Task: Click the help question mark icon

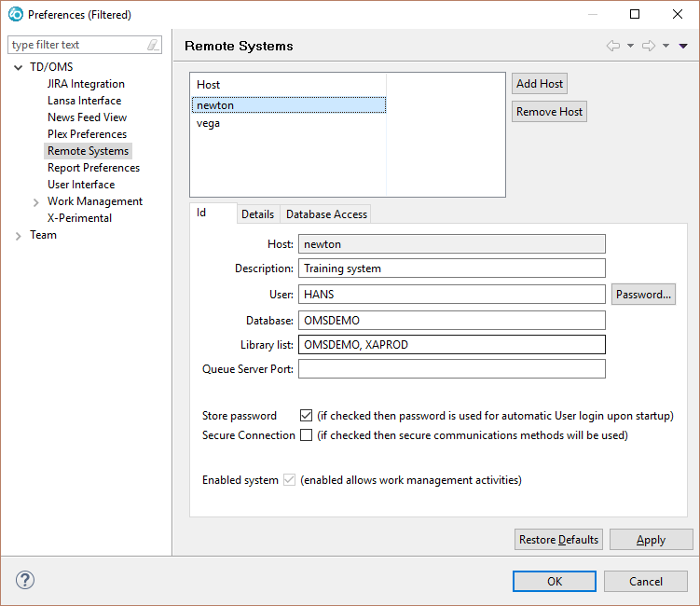Action: (x=25, y=580)
